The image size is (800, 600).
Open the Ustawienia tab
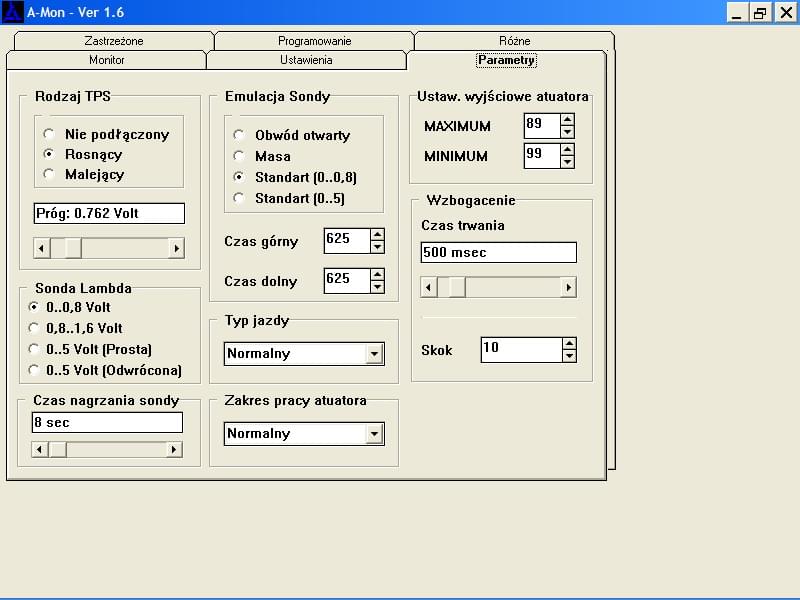click(x=306, y=60)
